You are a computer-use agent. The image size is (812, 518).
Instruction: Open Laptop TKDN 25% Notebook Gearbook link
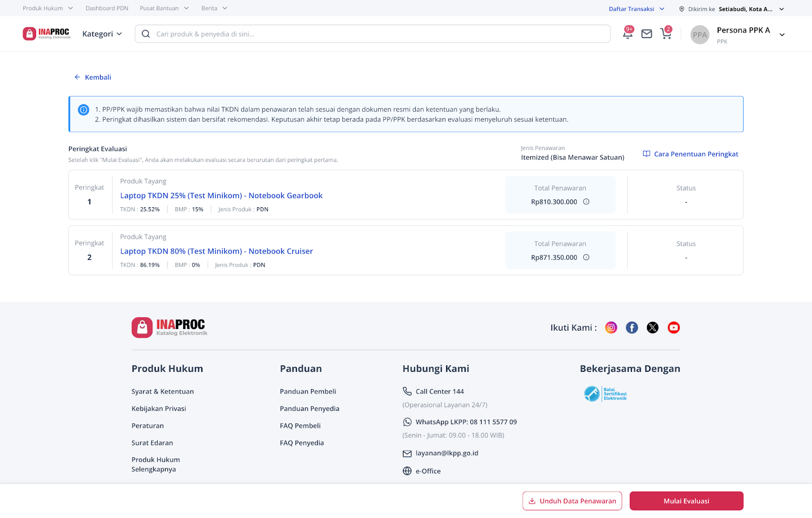pyautogui.click(x=221, y=196)
